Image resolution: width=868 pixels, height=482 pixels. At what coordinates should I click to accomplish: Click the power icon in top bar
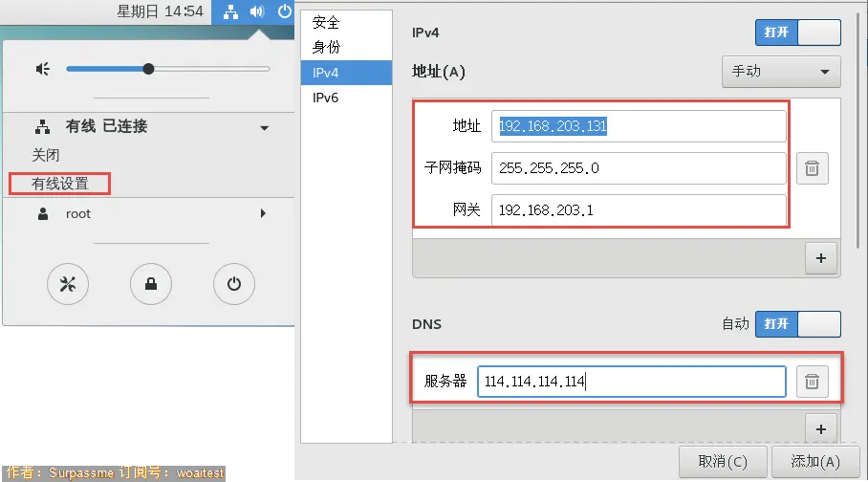[x=285, y=11]
